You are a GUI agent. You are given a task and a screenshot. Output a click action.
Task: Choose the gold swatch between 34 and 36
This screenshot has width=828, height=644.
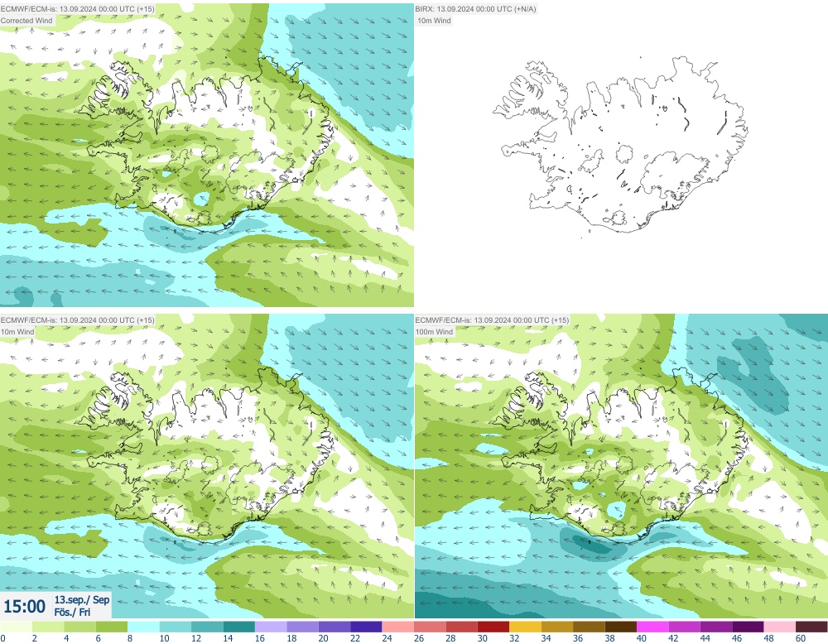(557, 627)
